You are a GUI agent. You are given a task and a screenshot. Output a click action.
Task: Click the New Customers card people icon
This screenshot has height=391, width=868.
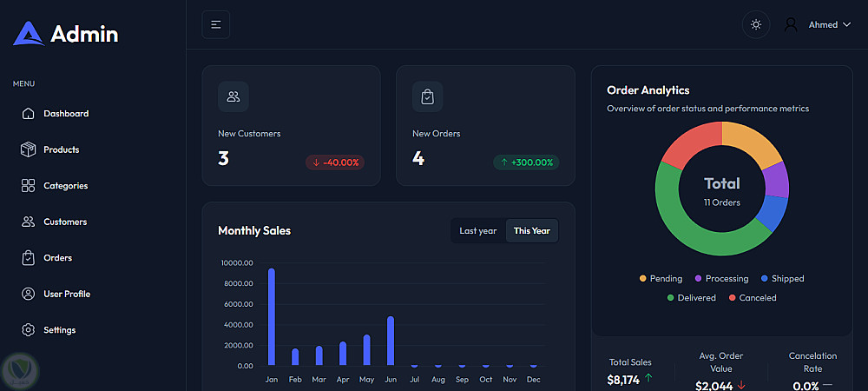233,97
